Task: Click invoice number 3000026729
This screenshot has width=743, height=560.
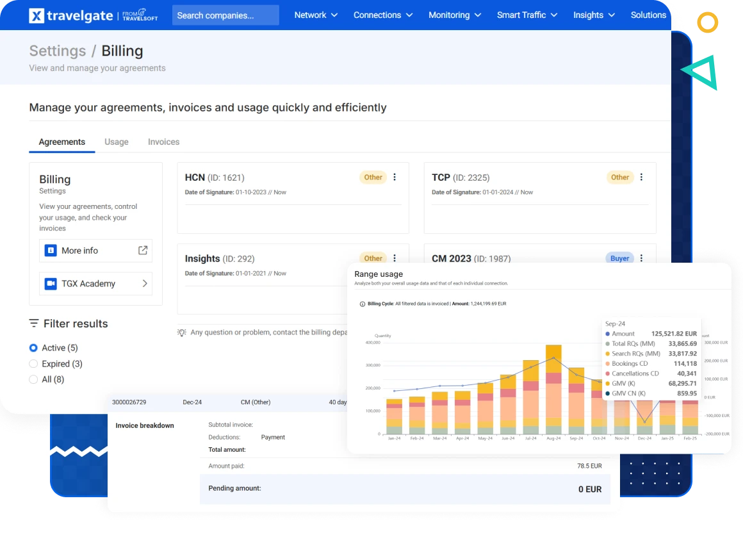Action: tap(129, 402)
